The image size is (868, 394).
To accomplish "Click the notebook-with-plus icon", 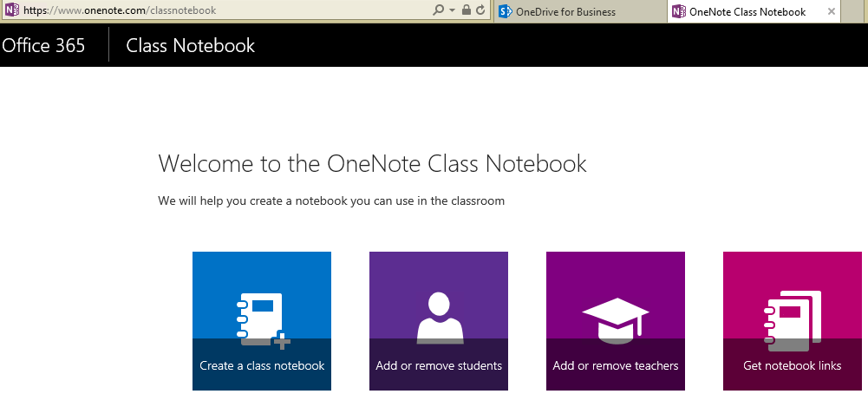I will point(263,321).
